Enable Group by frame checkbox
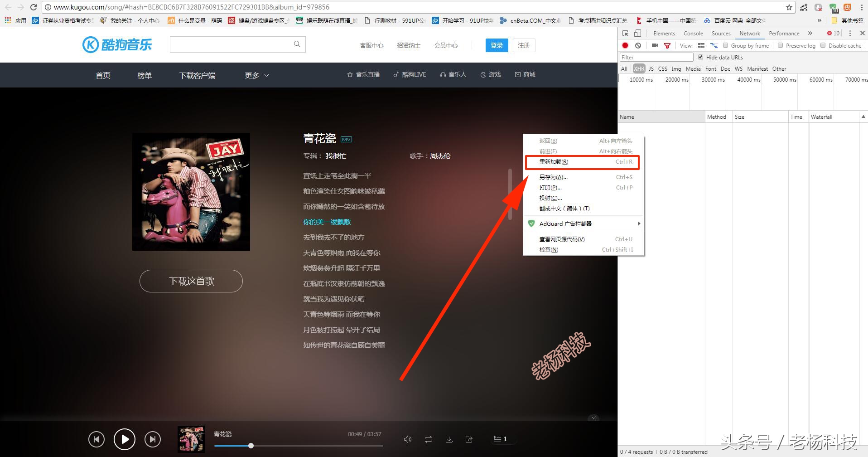Viewport: 868px width, 457px height. pyautogui.click(x=725, y=45)
